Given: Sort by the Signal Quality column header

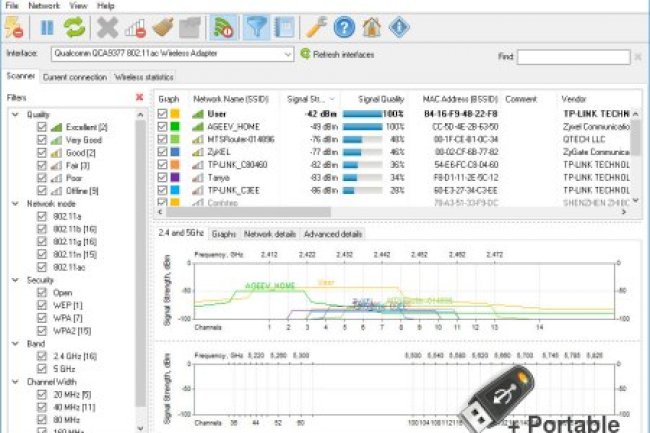Looking at the screenshot, I should click(x=381, y=99).
